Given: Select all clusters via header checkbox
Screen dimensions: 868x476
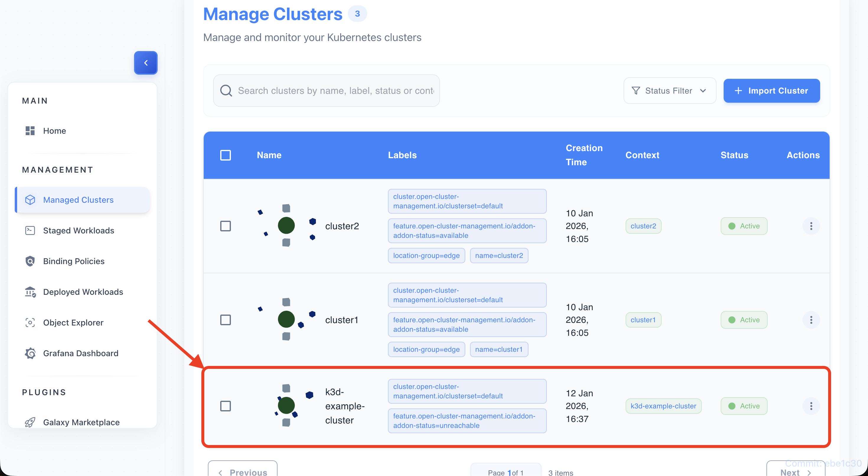Looking at the screenshot, I should click(x=226, y=155).
